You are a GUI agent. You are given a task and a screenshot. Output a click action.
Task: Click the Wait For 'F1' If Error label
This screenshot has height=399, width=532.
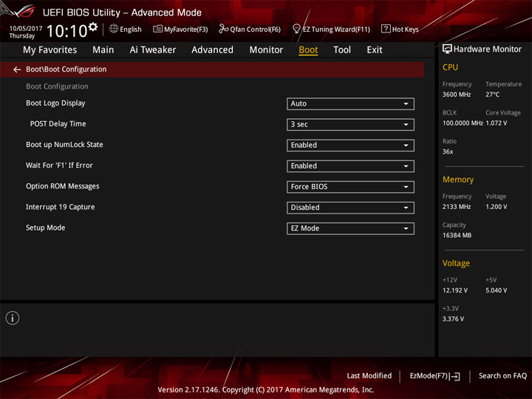point(59,166)
